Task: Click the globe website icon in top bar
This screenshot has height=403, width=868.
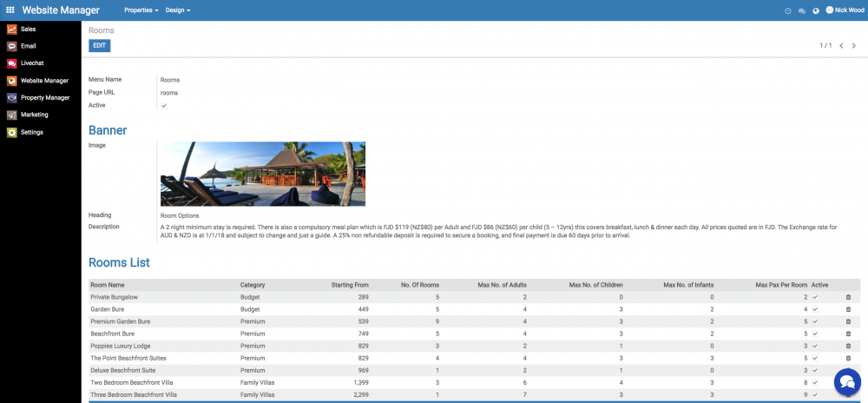Action: tap(815, 10)
